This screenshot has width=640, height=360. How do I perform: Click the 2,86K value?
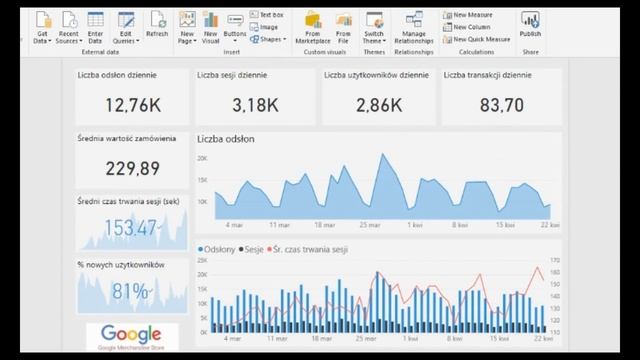coord(379,105)
